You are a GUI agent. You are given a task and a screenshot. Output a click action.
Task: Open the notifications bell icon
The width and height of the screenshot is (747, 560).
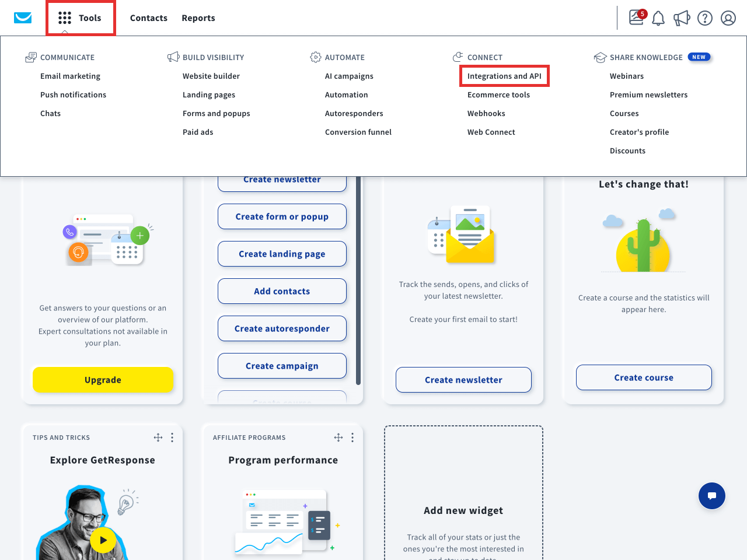(658, 18)
